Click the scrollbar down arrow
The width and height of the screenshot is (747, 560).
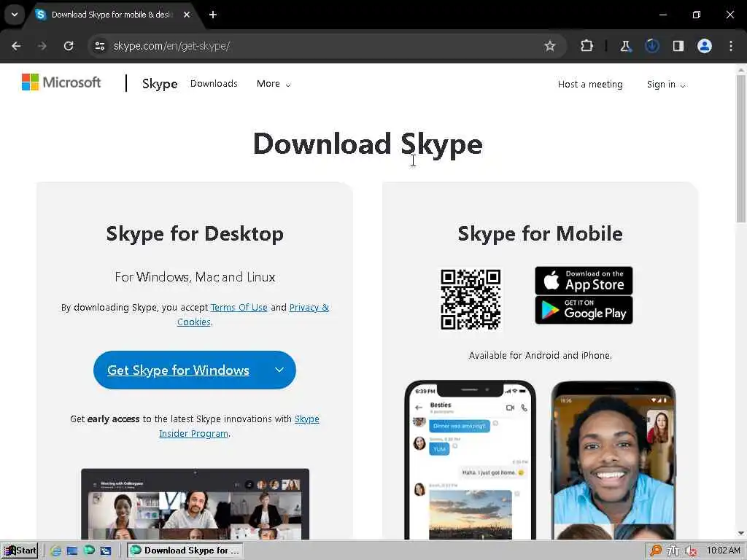click(x=741, y=533)
